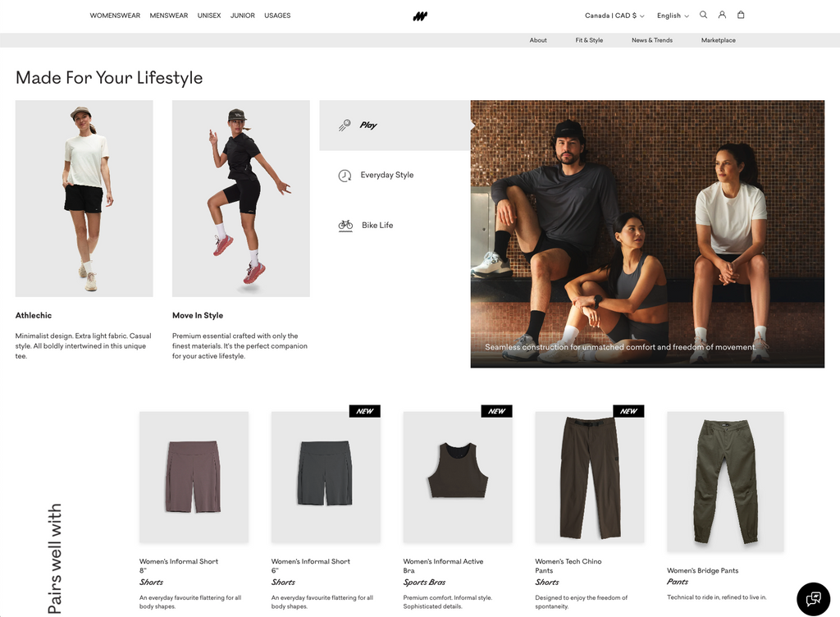840x617 pixels.
Task: Switch to the Bike Life tab
Action: pos(377,225)
